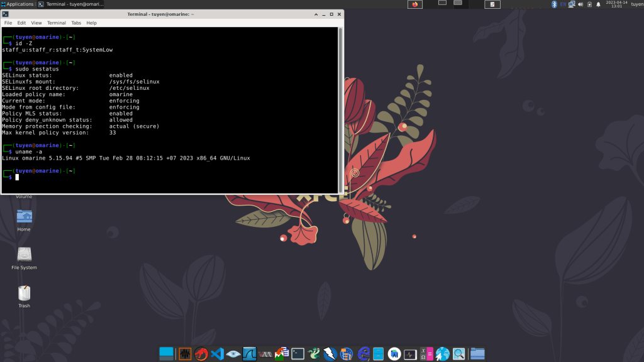Open the terminal emulator dock icon
The image size is (644, 362).
(x=298, y=354)
